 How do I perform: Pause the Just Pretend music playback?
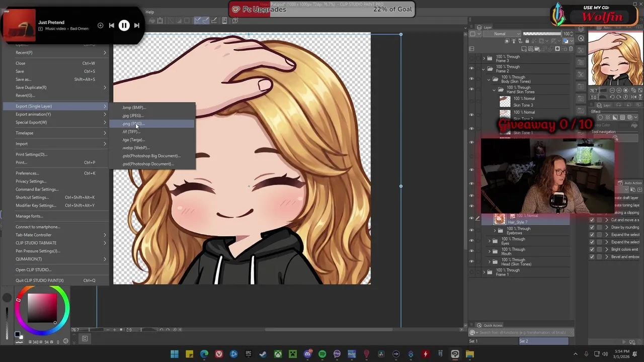point(124,26)
